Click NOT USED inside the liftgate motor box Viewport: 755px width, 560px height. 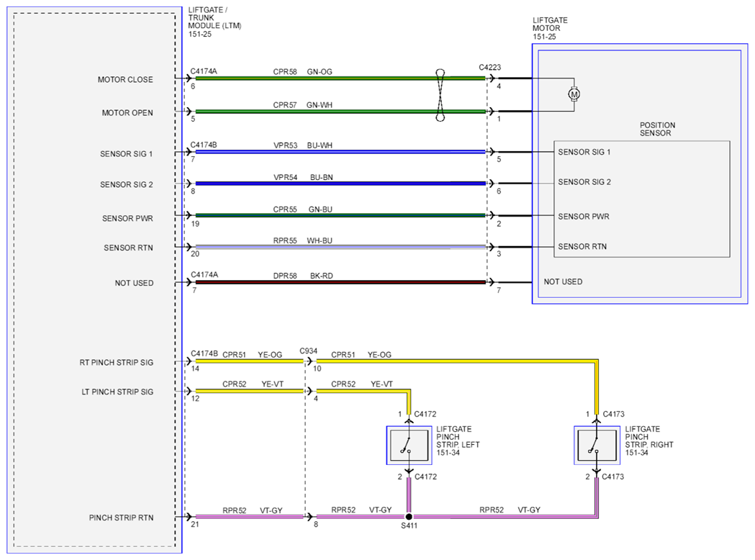point(563,281)
